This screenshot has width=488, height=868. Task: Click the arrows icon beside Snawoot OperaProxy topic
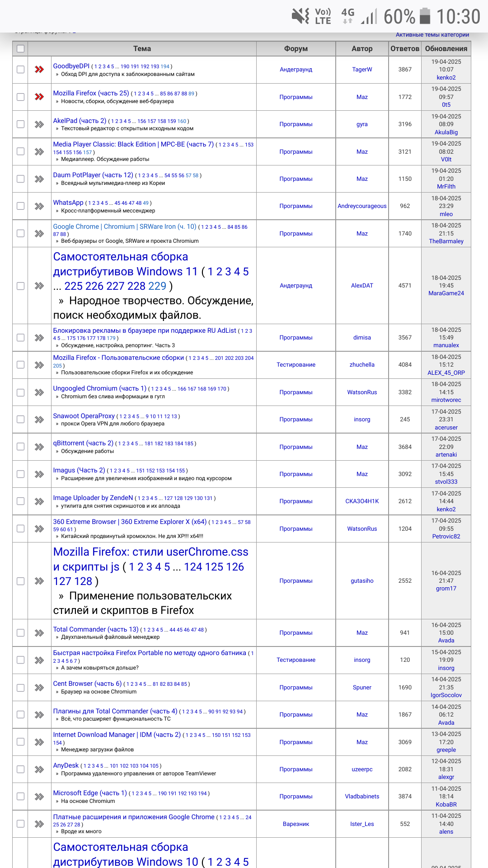point(39,420)
